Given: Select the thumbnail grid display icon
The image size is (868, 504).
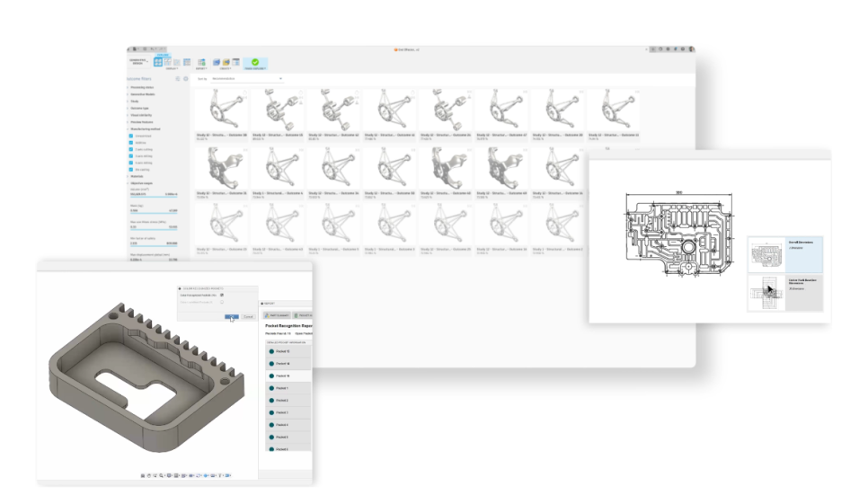Looking at the screenshot, I should click(158, 61).
